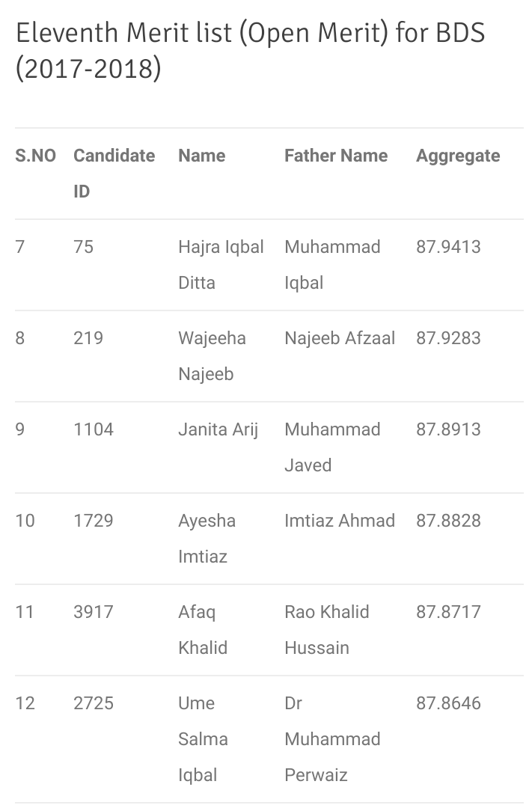This screenshot has width=532, height=808.
Task: Click candidate ID 3917
Action: point(94,612)
